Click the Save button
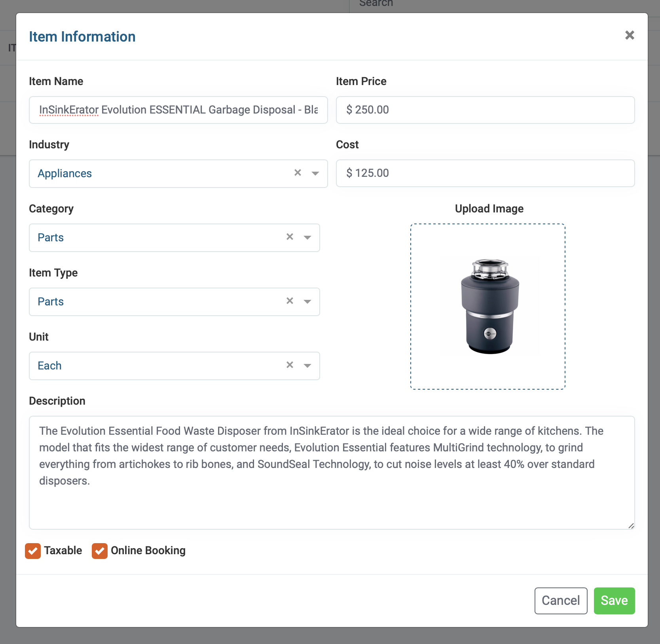The image size is (660, 644). pos(614,600)
